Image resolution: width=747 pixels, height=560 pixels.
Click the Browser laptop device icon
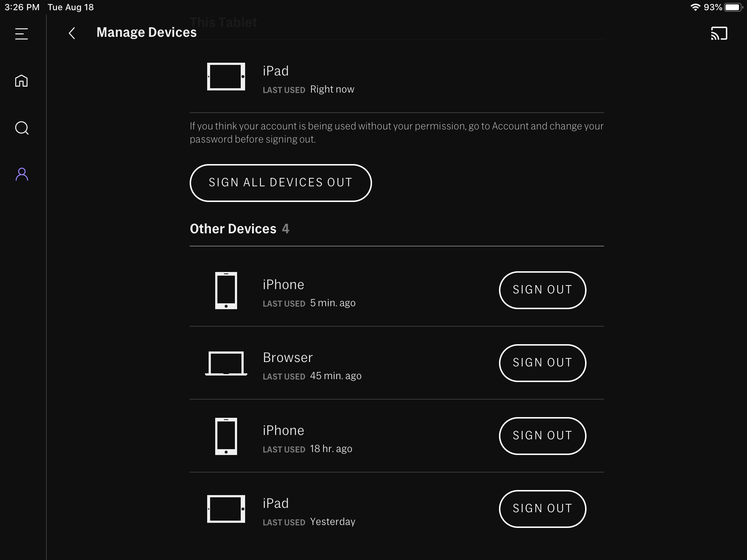click(x=226, y=363)
